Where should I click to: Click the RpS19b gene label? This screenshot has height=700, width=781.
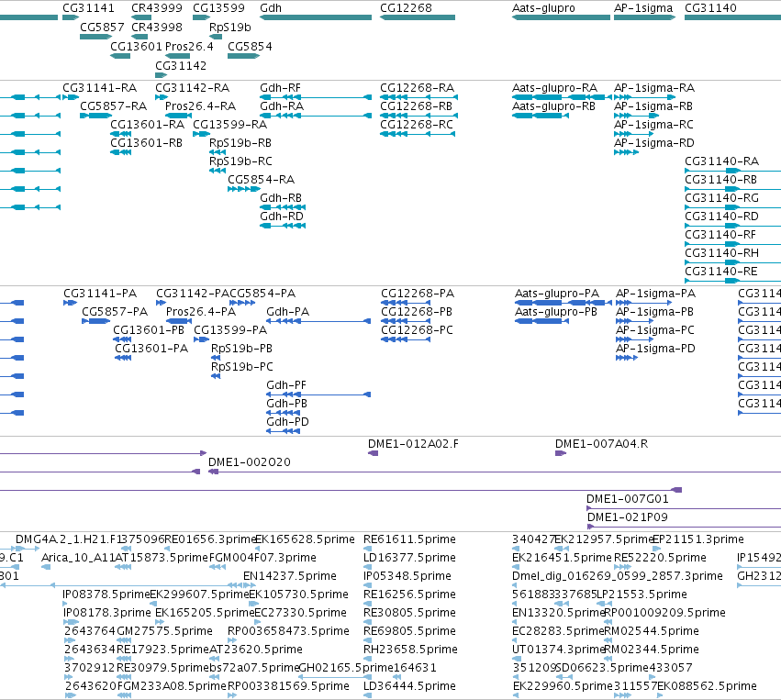(230, 28)
